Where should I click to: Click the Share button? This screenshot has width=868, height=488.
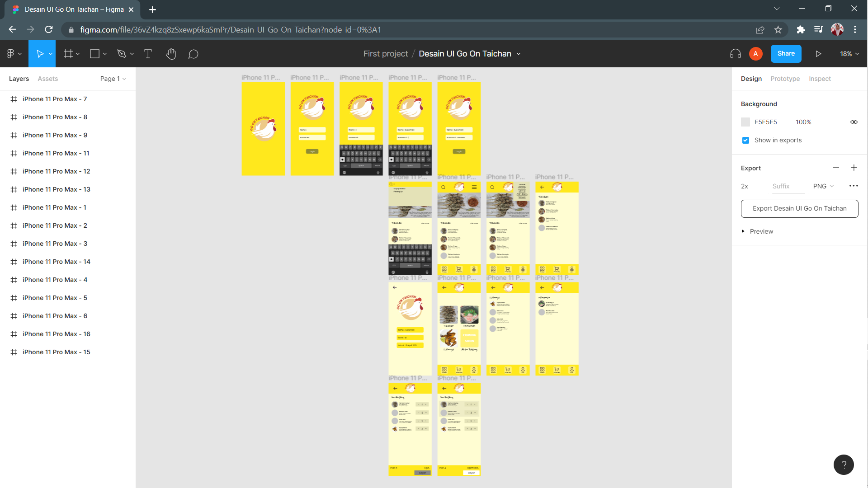tap(786, 53)
